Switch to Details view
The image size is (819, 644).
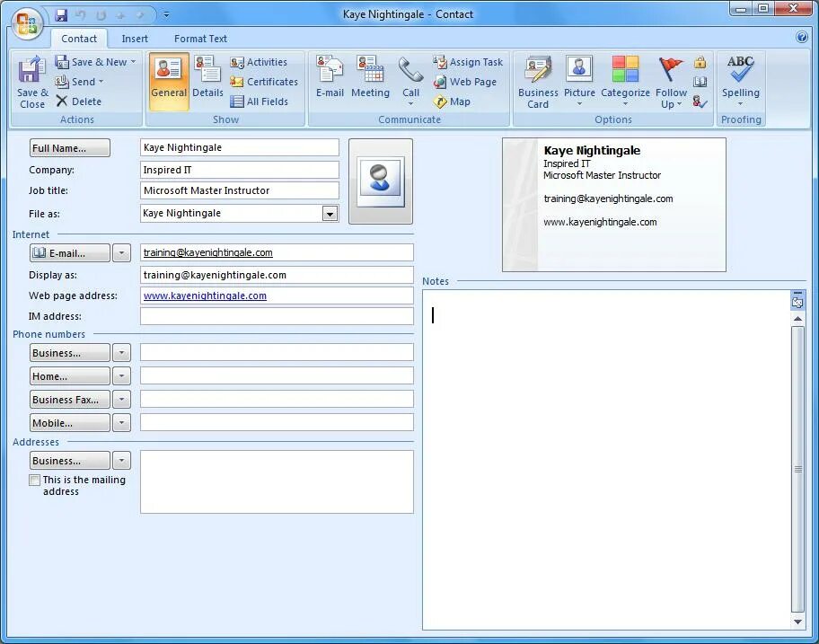(x=207, y=77)
